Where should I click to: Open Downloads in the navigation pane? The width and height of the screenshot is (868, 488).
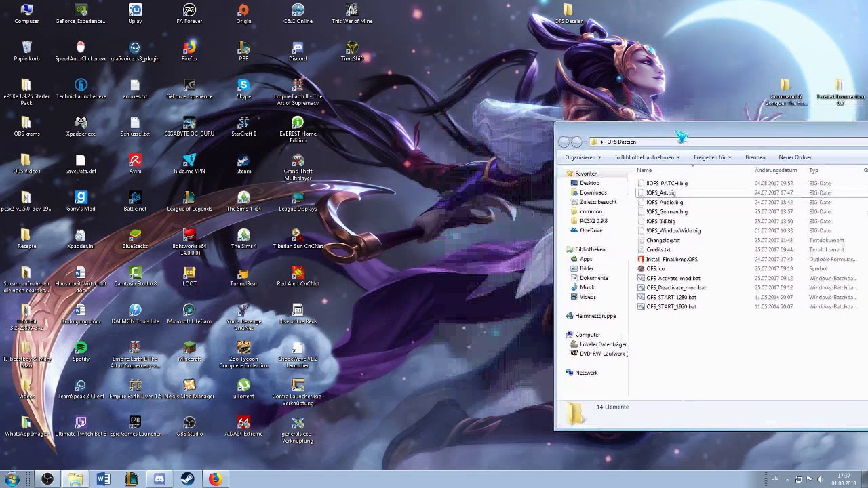(x=593, y=192)
